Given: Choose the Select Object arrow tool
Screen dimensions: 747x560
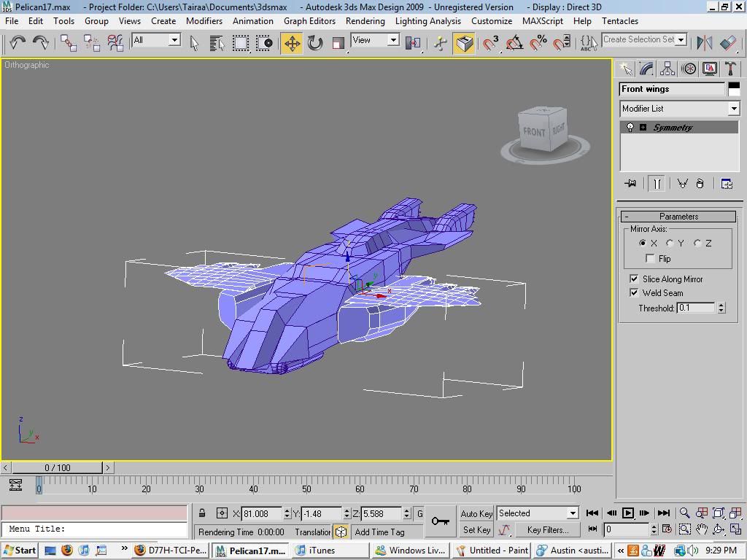Looking at the screenshot, I should (194, 43).
